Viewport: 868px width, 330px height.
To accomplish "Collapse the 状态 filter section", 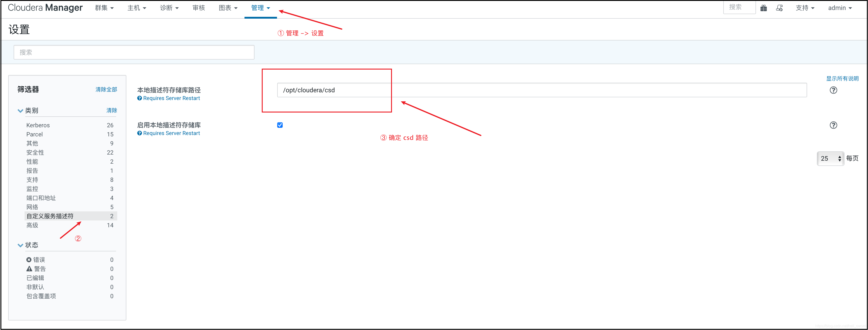I will tap(20, 245).
